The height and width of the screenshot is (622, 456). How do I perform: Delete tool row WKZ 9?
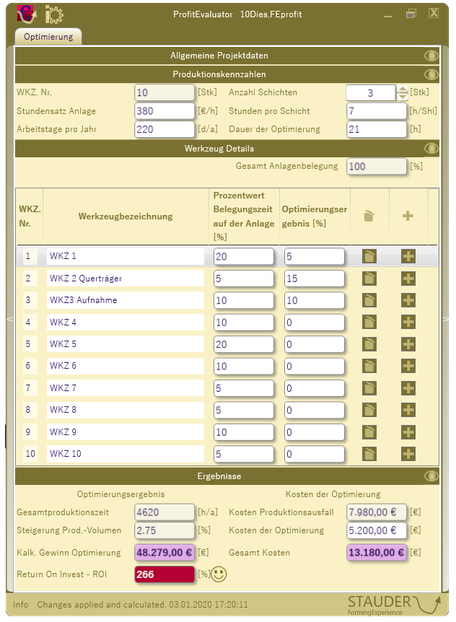369,432
